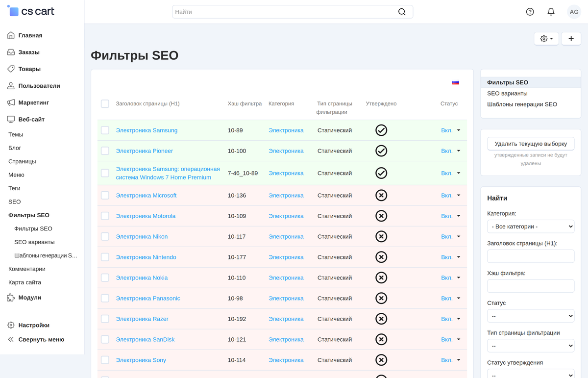The width and height of the screenshot is (588, 378).
Task: Click the tag icon beside Товары
Action: point(11,69)
